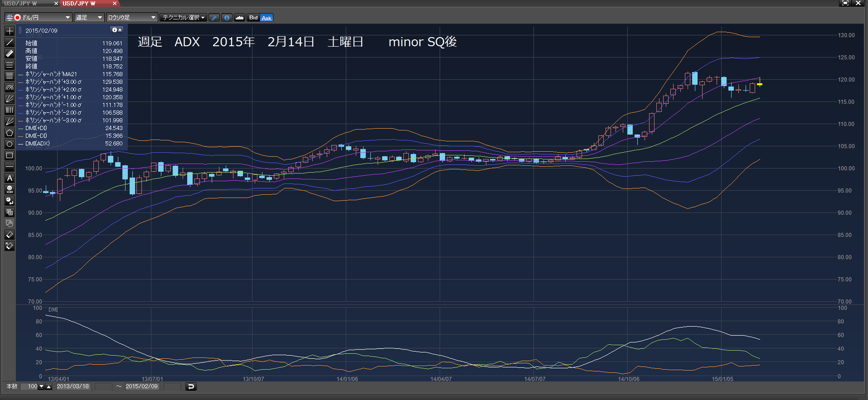Click the empty time field after start date
Viewport: 868px width, 400px height.
[103, 386]
